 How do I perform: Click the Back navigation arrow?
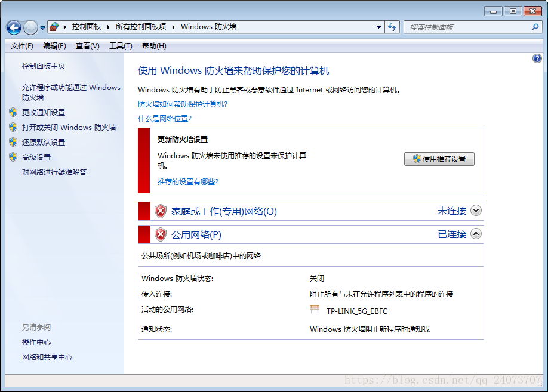pos(14,27)
